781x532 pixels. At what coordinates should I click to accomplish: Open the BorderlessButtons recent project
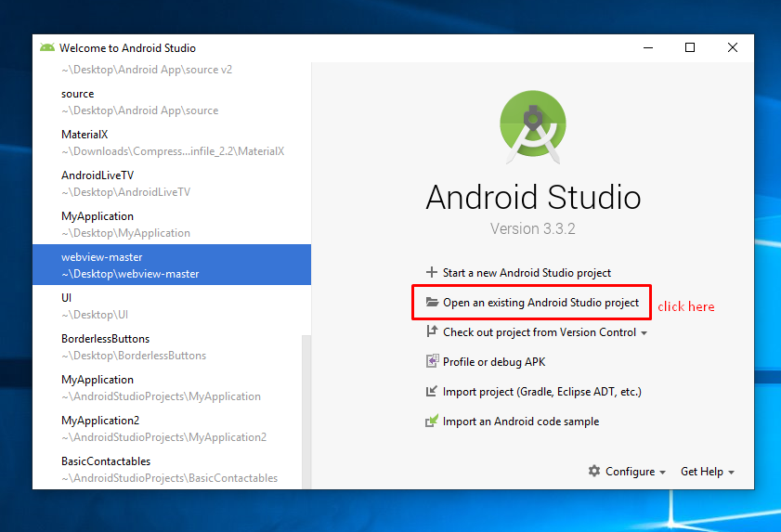[167, 346]
